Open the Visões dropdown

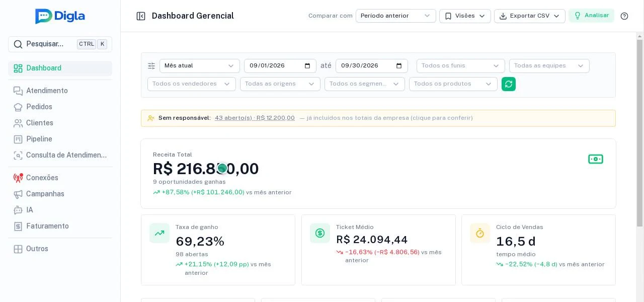465,16
